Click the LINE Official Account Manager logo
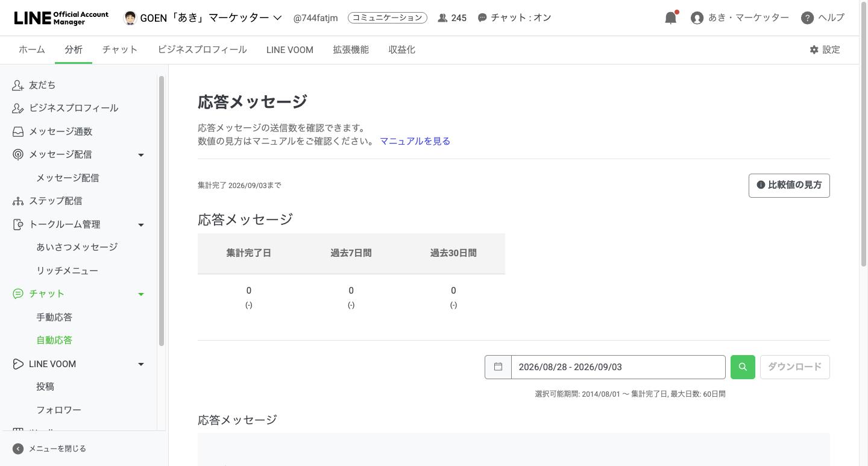The height and width of the screenshot is (466, 868). pyautogui.click(x=61, y=17)
